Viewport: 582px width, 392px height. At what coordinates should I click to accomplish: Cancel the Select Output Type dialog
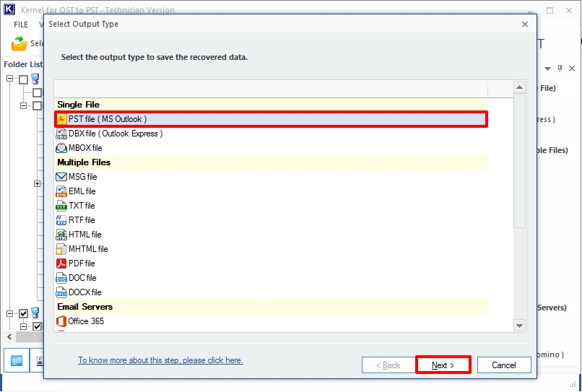pos(503,365)
